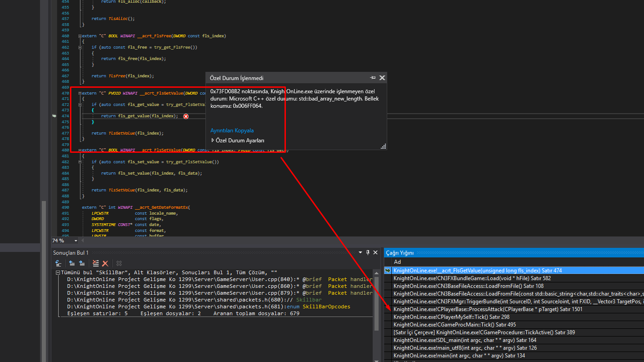Close the Özel Durum İşlenmedi popup

coord(382,78)
